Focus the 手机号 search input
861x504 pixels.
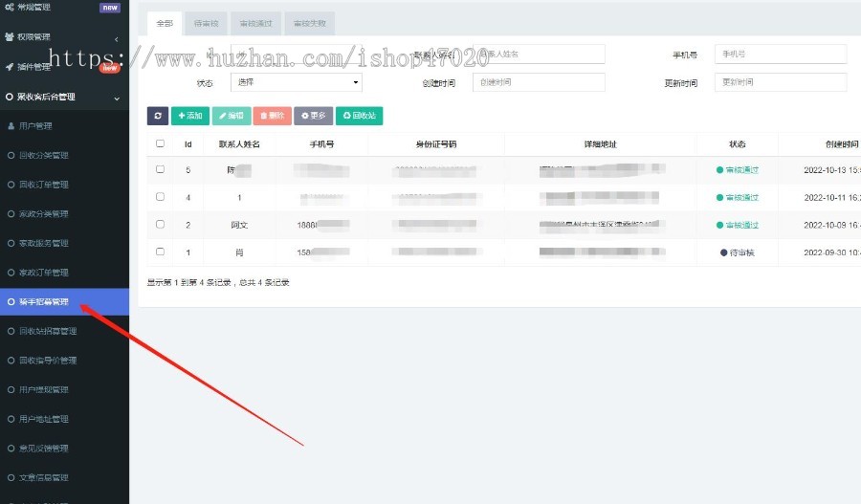(x=781, y=54)
